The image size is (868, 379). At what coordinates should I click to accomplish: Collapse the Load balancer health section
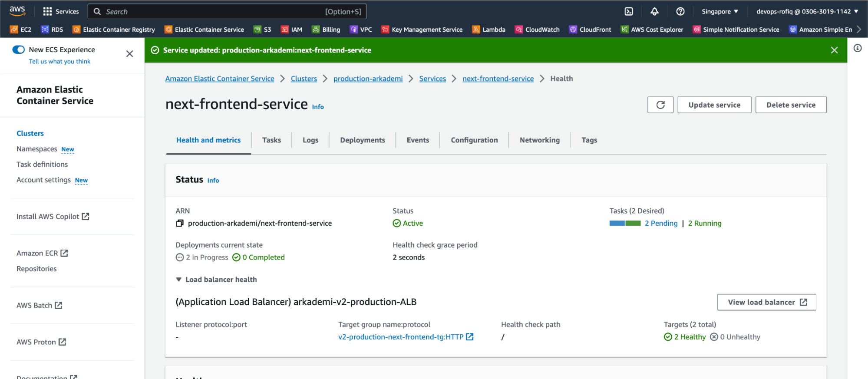pos(178,280)
